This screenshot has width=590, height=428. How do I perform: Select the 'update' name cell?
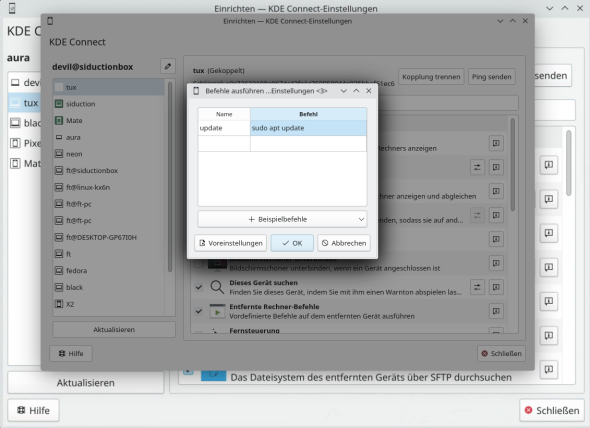[x=224, y=128]
